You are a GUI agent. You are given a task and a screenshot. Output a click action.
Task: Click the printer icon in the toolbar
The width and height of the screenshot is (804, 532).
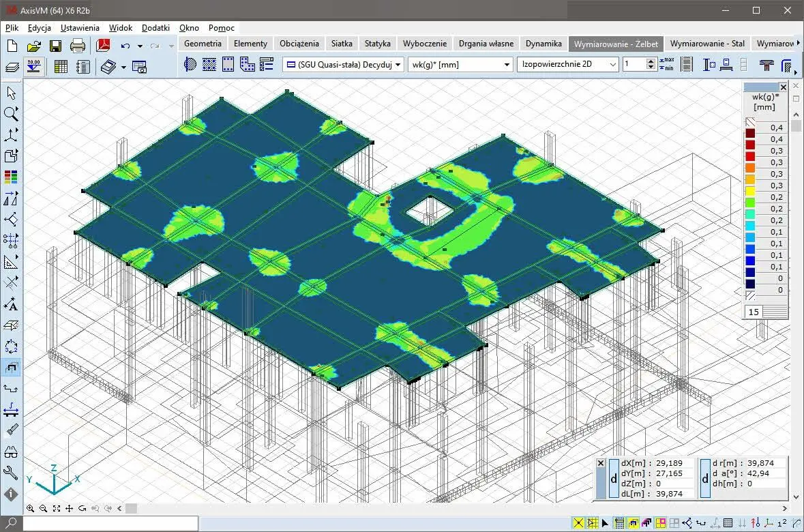[78, 46]
